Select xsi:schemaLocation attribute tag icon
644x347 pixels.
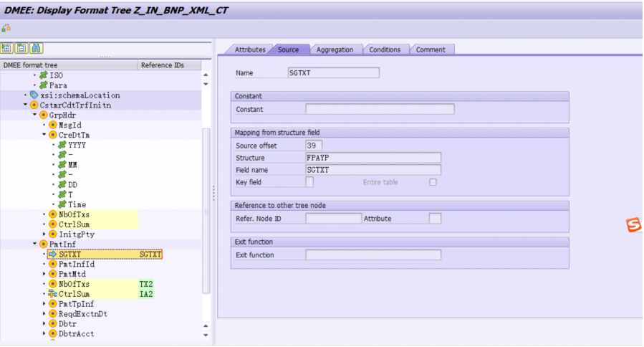(x=34, y=95)
